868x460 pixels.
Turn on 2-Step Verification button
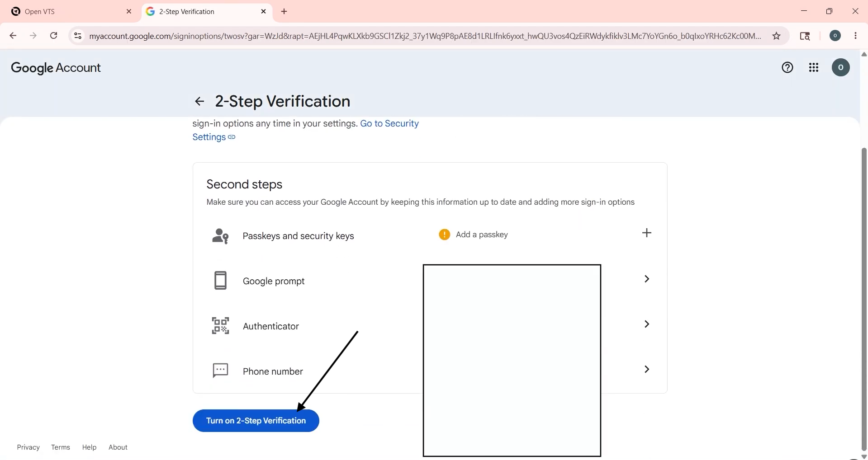[x=256, y=421]
